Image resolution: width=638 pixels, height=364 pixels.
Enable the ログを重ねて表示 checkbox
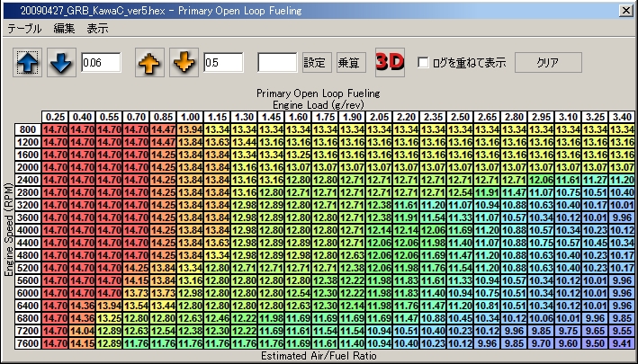[x=424, y=64]
